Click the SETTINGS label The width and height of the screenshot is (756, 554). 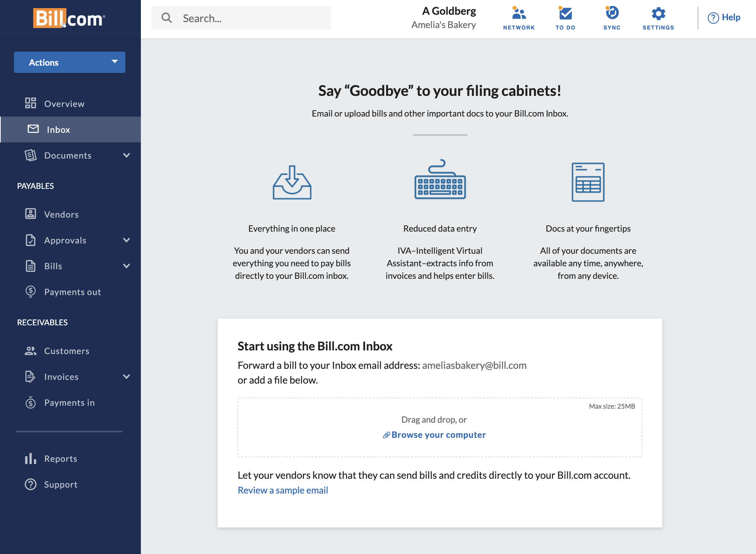pos(658,28)
